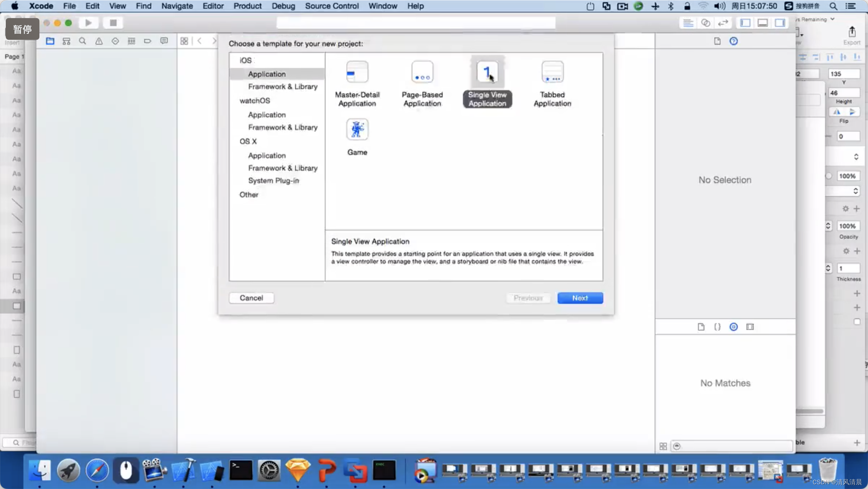Open Safari from the Dock
The height and width of the screenshot is (489, 868).
[97, 471]
